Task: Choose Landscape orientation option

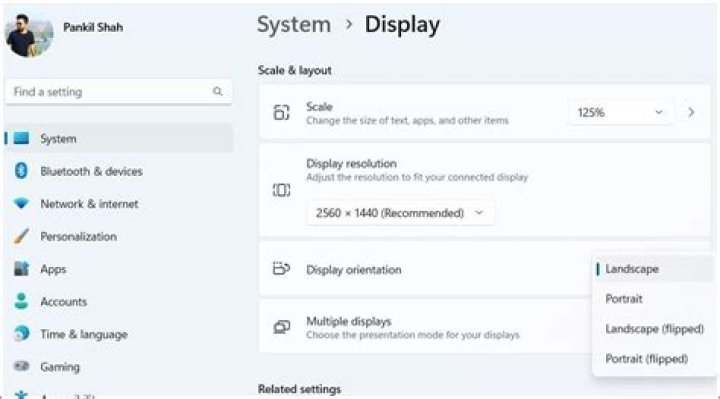Action: pyautogui.click(x=654, y=269)
